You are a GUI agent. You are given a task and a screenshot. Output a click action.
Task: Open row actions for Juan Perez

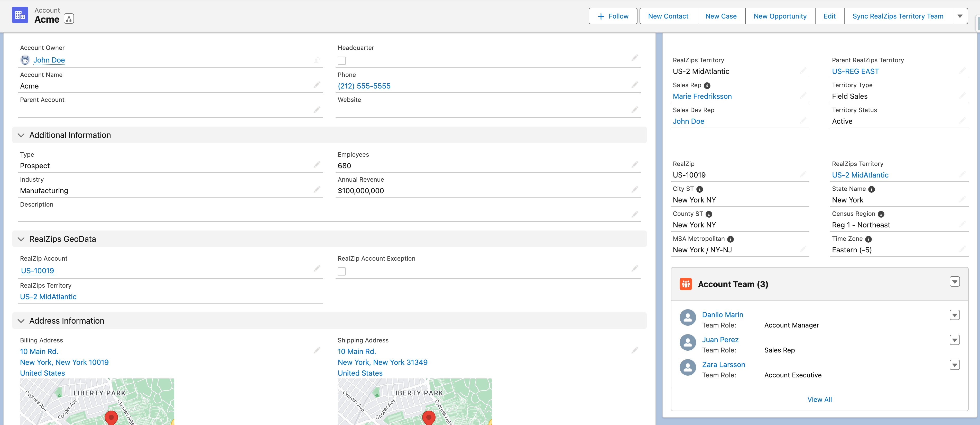click(955, 340)
